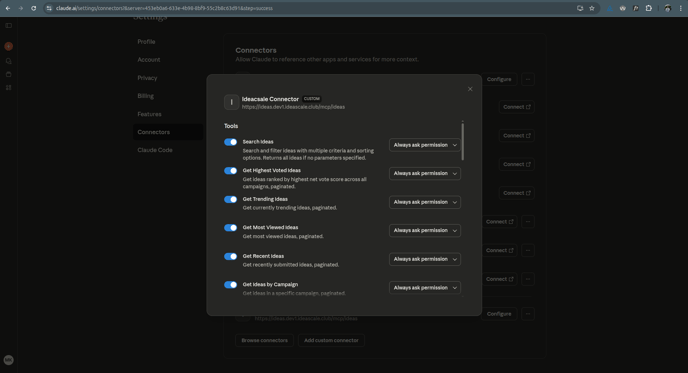The image size is (688, 373).
Task: Open the chats icon in the Claude sidebar
Action: (x=8, y=61)
